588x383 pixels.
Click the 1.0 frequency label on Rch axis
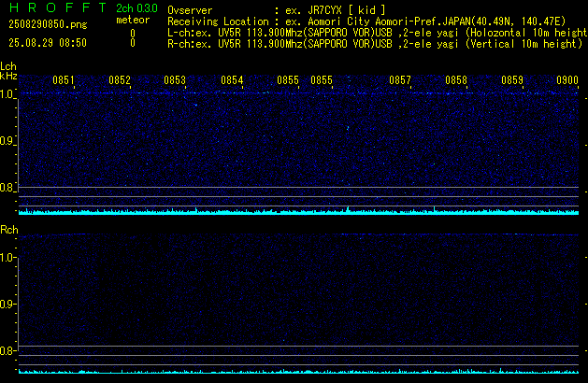point(7,258)
